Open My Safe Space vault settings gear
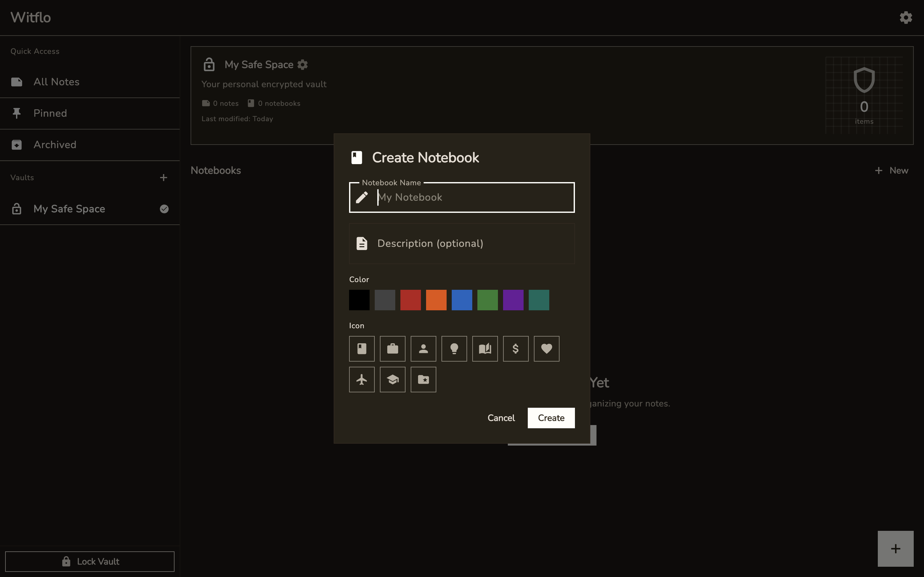Screen dimensions: 924x577 coord(302,64)
